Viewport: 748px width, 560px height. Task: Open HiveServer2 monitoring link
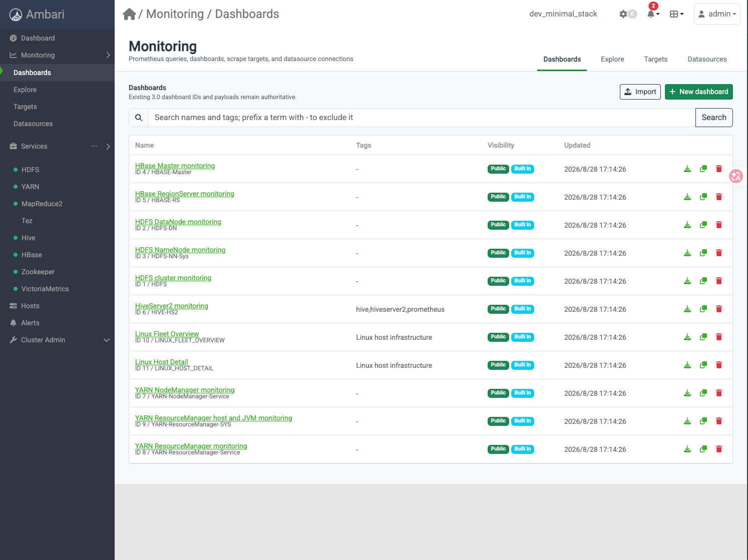coord(172,306)
